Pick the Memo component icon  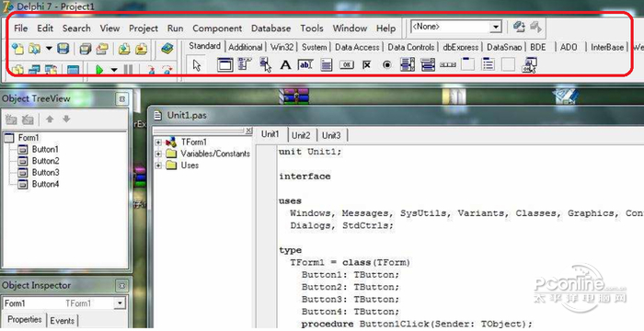pyautogui.click(x=326, y=64)
